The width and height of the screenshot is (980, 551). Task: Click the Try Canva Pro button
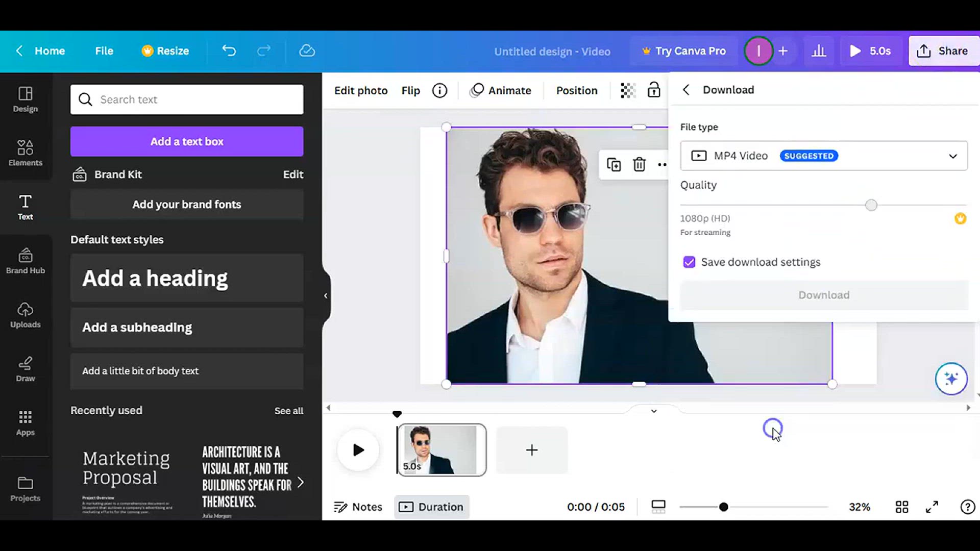tap(684, 51)
